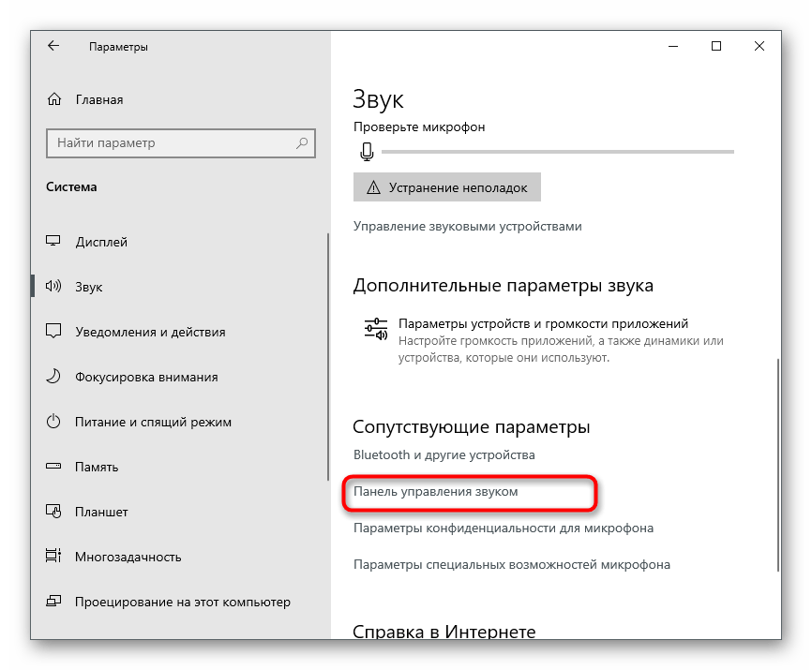
Task: Click the Tablet icon in sidebar
Action: (x=53, y=511)
